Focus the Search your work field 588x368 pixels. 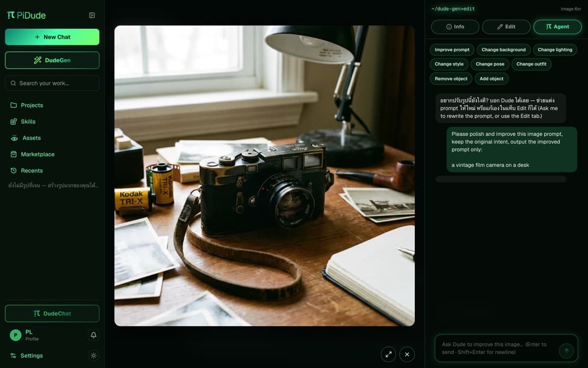(x=52, y=83)
